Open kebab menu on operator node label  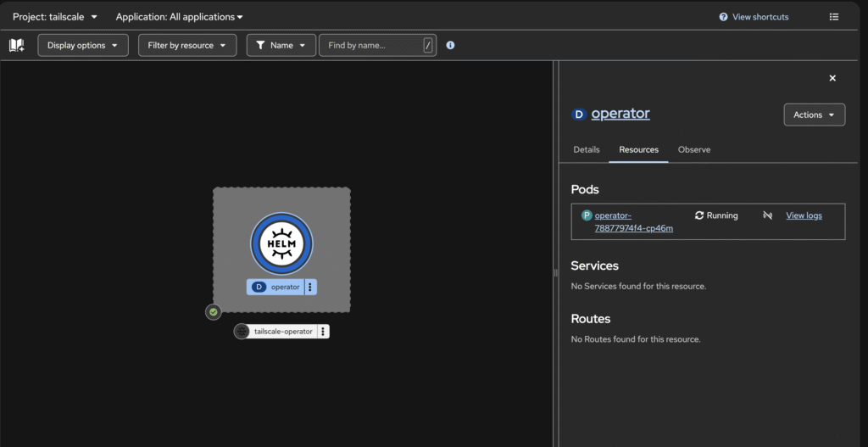pos(310,287)
